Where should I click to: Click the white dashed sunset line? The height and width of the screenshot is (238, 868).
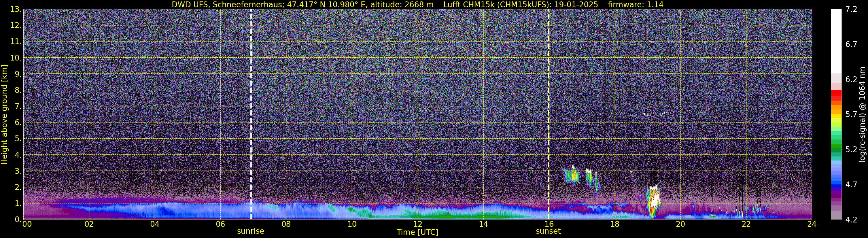tap(548, 114)
